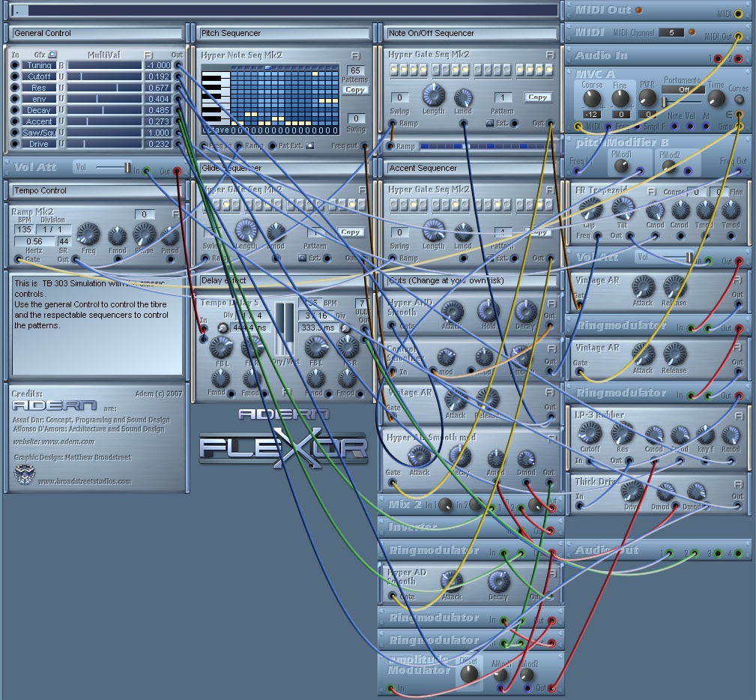Viewport: 756px width, 700px height.
Task: Click the Phase knob on Ramp Mk2
Action: point(144,234)
